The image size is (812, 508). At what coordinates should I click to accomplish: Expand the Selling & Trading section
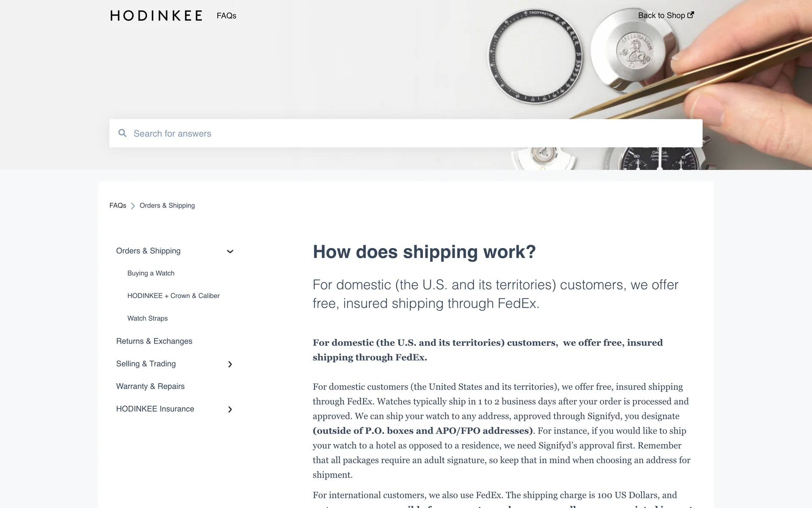pos(230,364)
